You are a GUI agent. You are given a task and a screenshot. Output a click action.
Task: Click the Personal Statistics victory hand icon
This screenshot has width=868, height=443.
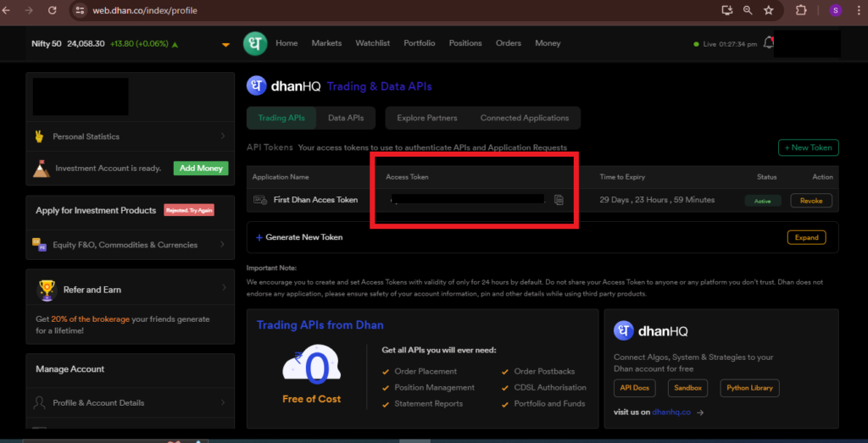[39, 136]
